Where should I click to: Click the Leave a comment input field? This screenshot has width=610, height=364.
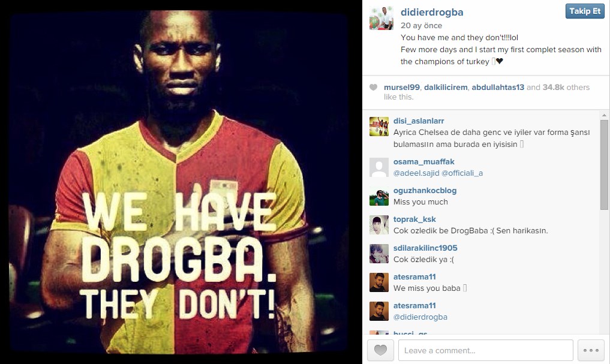485,350
